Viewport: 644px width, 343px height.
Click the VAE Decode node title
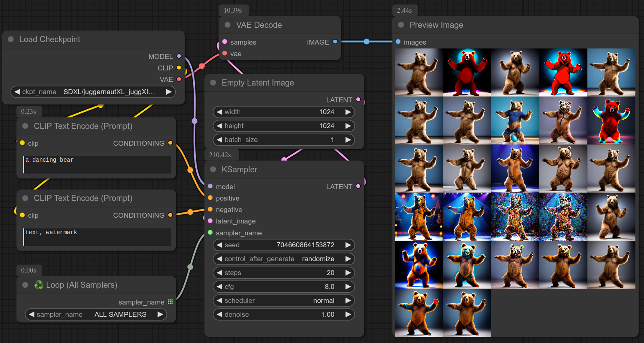259,25
